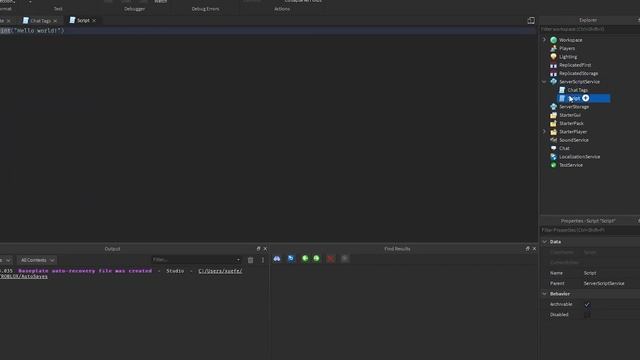
Task: Click the Filter Properties search field
Action: click(589, 230)
